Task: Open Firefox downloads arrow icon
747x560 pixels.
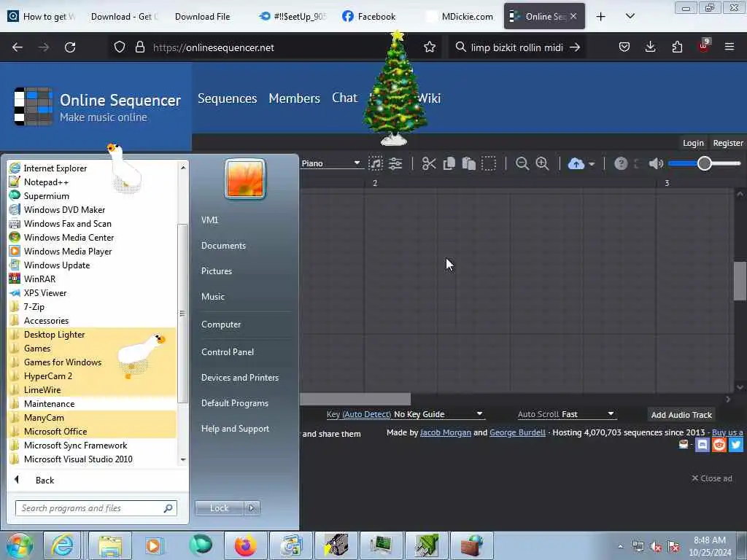Action: point(650,47)
